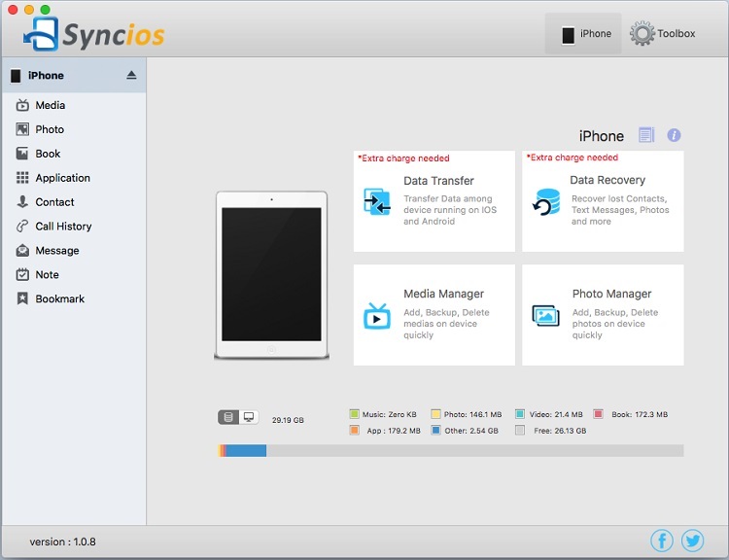Select the Bookmark star icon
Viewport: 729px width, 560px height.
pyautogui.click(x=22, y=298)
